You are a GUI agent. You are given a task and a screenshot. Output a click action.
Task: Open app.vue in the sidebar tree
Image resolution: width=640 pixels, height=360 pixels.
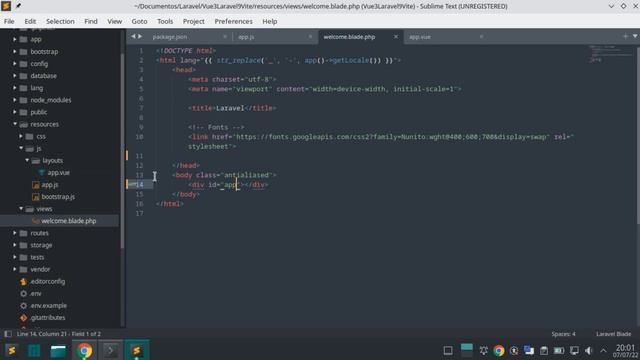[x=58, y=173]
